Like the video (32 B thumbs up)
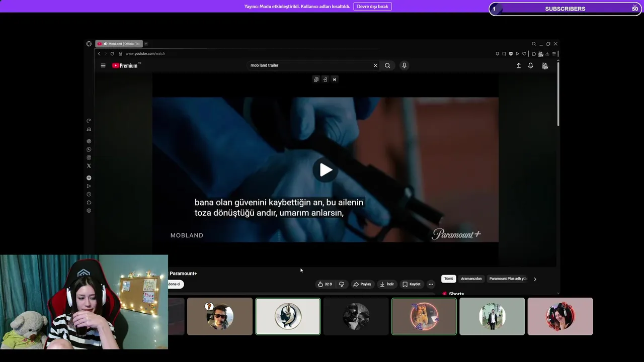This screenshot has height=362, width=644. tap(325, 284)
